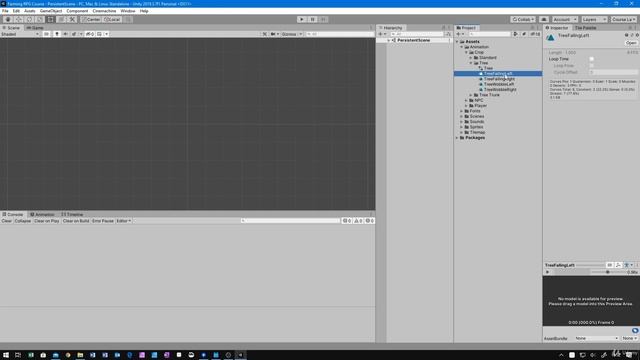
Task: Toggle Clear on Play in Console
Action: (x=47, y=221)
